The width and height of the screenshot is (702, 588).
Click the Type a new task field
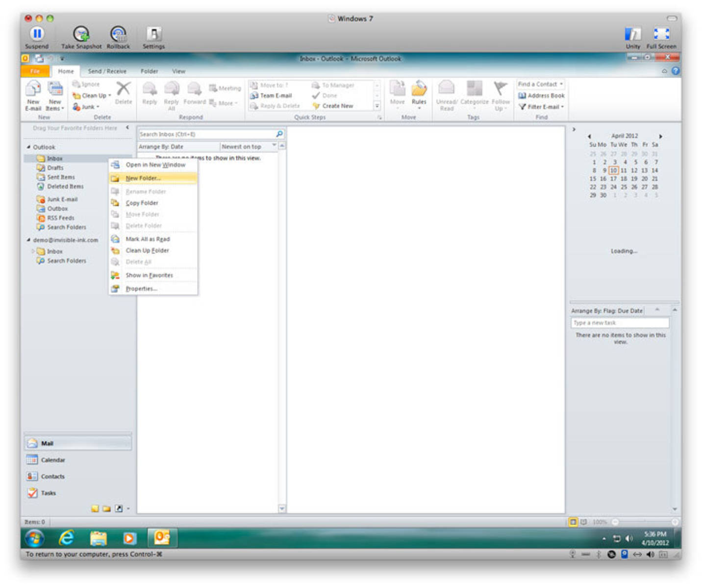click(x=620, y=323)
